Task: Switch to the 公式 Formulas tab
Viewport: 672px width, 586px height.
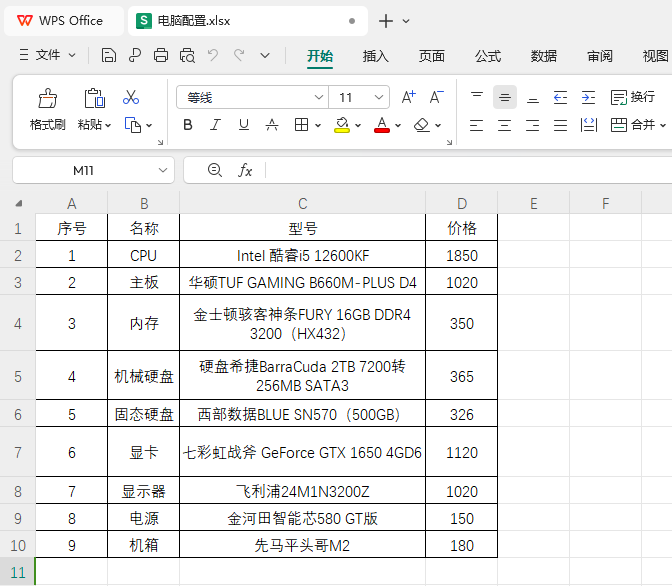Action: [488, 56]
